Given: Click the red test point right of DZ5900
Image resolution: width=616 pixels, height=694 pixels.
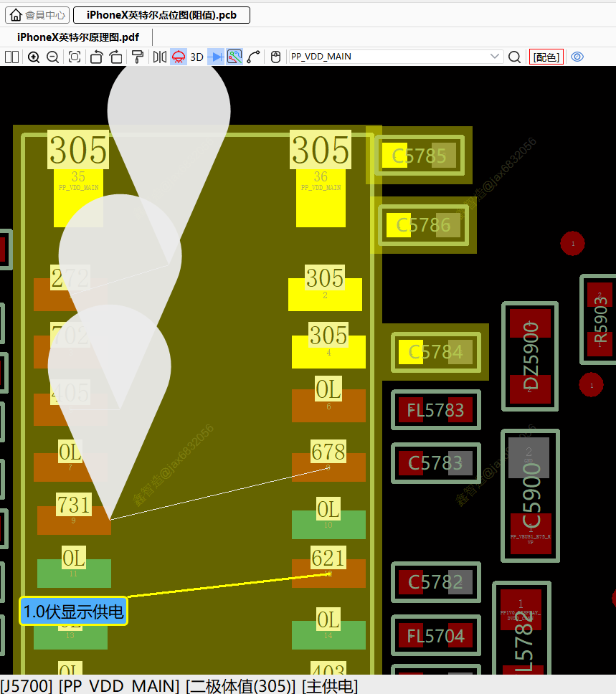Looking at the screenshot, I should pos(591,385).
